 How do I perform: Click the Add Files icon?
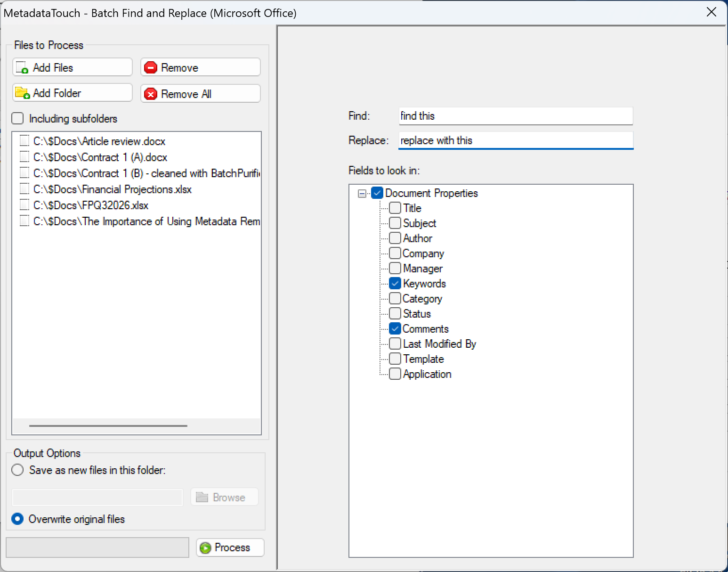[x=22, y=68]
